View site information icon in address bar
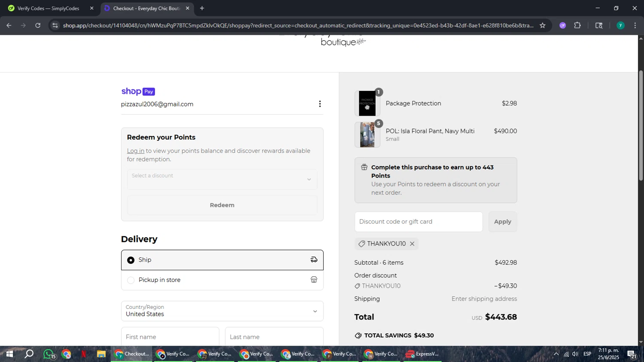The image size is (644, 362). [x=55, y=25]
